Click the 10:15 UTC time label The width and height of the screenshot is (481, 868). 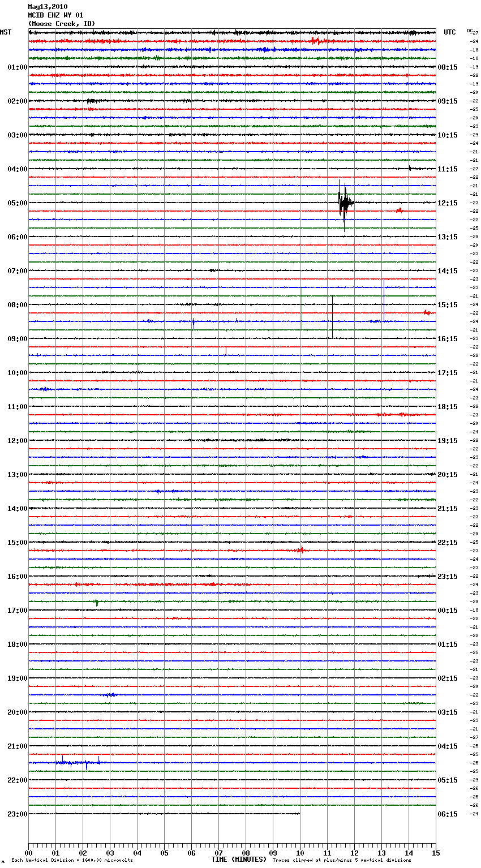pos(448,135)
